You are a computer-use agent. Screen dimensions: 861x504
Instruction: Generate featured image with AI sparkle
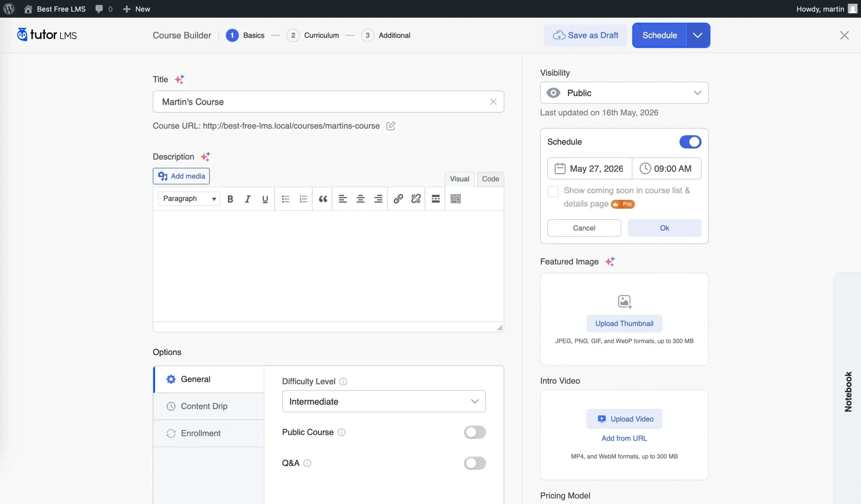tap(610, 261)
